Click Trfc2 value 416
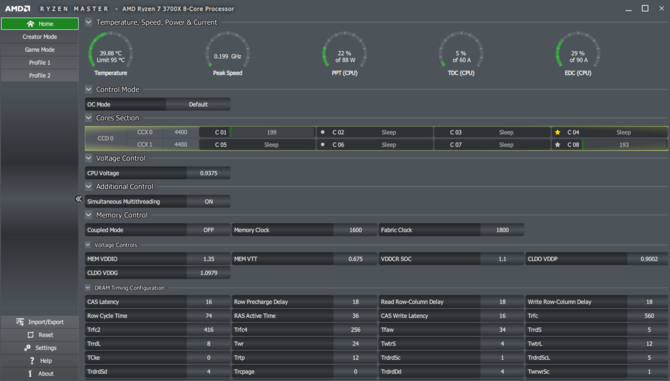 (209, 330)
